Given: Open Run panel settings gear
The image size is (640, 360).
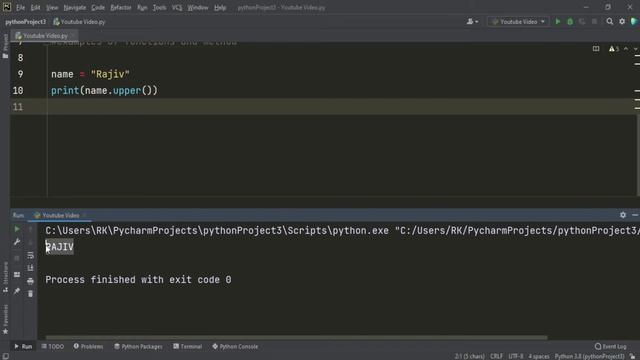Looking at the screenshot, I should pos(623,215).
